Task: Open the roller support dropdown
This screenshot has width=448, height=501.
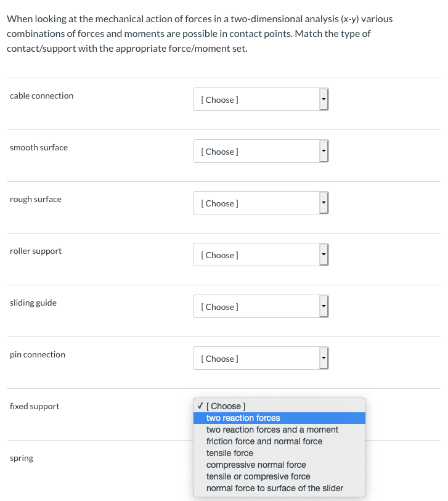Action: (x=261, y=255)
